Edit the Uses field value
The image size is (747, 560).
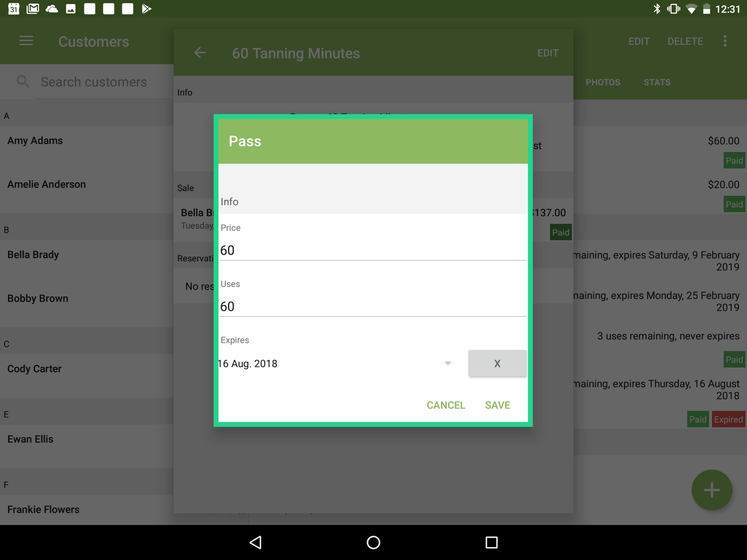(373, 307)
